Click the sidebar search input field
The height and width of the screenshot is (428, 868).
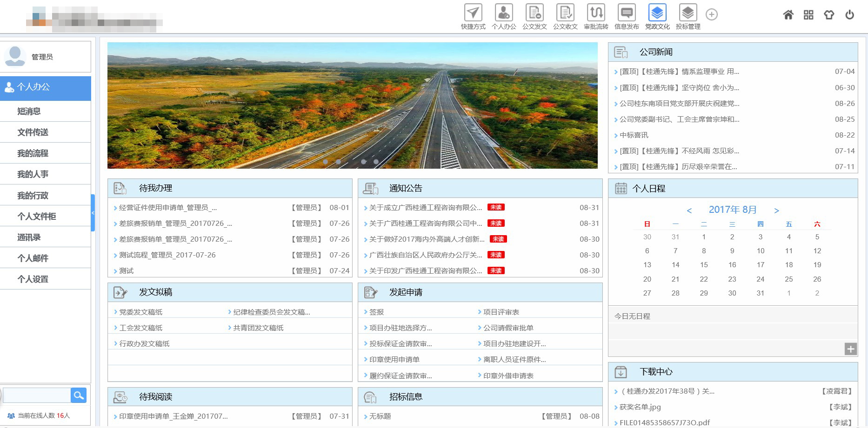coord(36,395)
